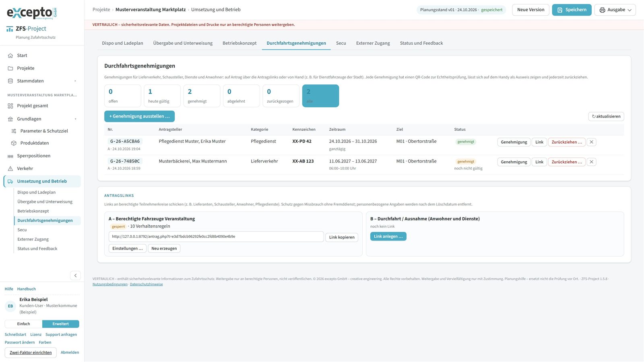
Task: Switch to Erweitert mode
Action: click(x=60, y=324)
